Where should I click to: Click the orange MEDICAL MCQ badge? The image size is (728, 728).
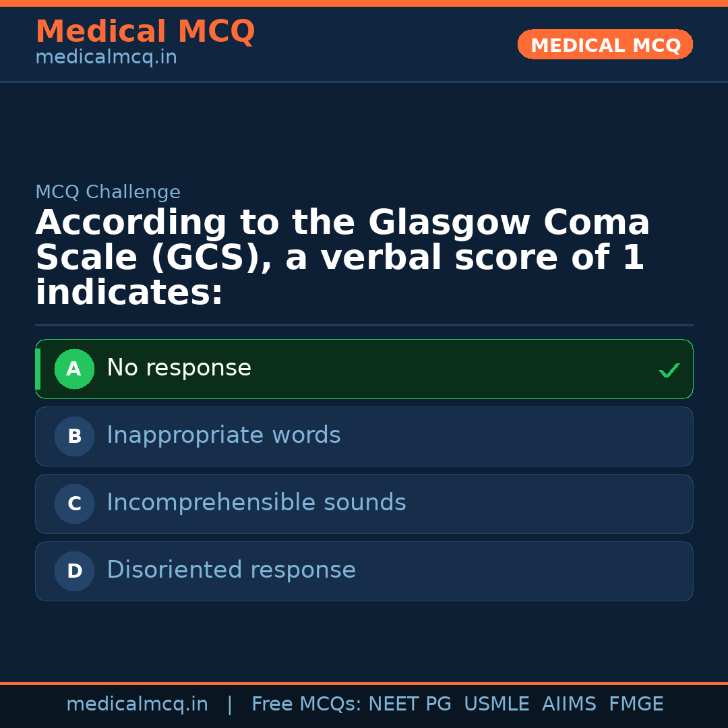[605, 44]
